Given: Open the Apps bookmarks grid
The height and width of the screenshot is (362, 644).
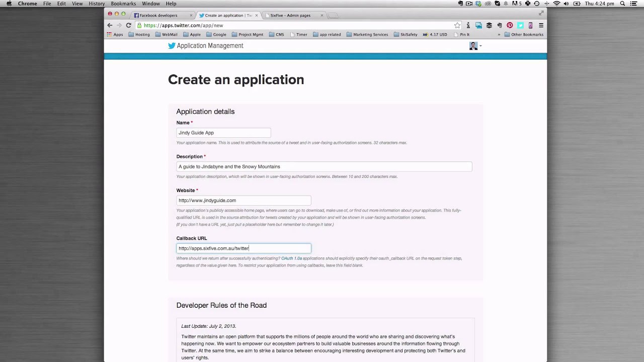Looking at the screenshot, I should [115, 35].
